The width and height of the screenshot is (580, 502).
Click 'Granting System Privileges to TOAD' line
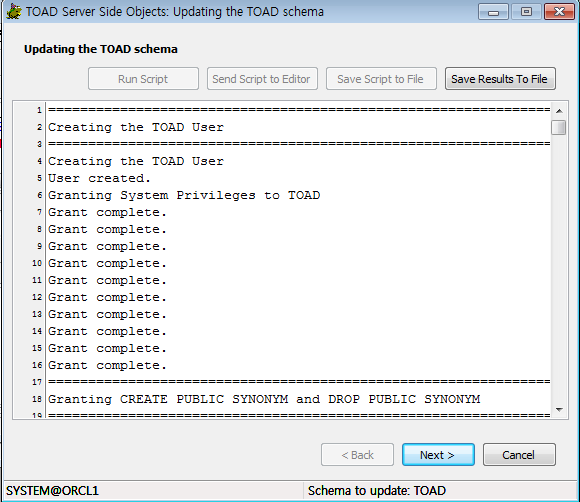[184, 195]
